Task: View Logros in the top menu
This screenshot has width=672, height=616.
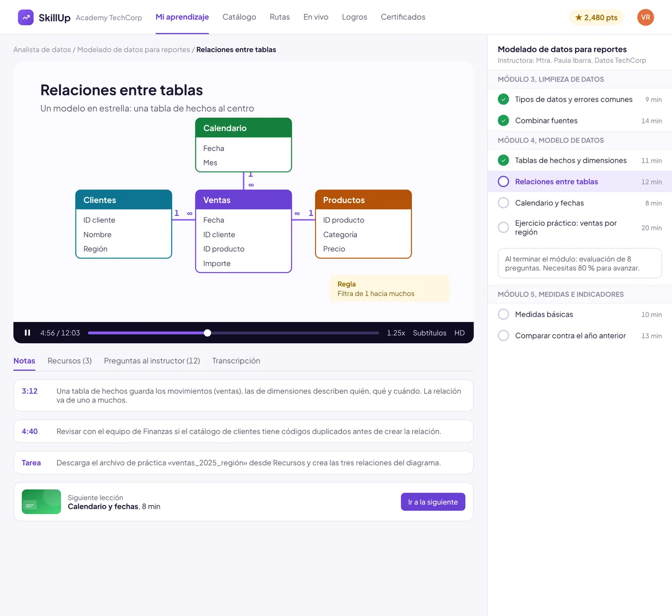Action: pyautogui.click(x=354, y=17)
